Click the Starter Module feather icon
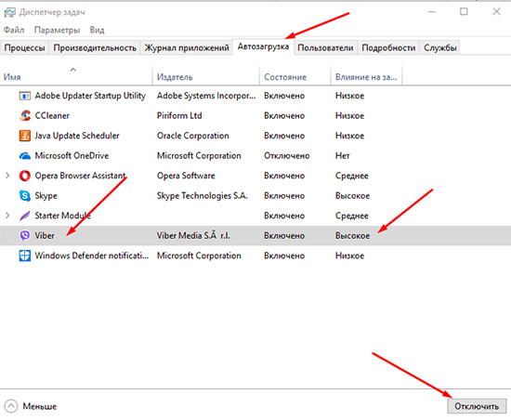 (25, 216)
